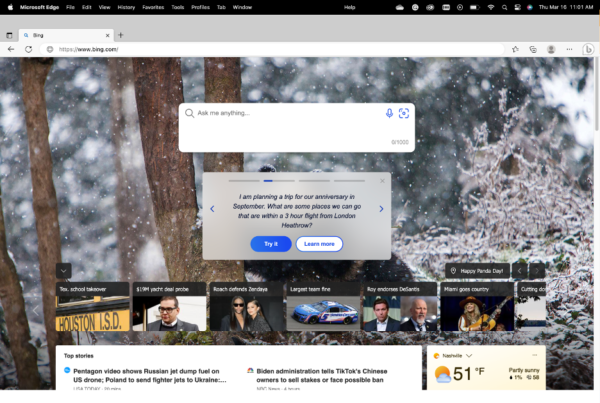This screenshot has width=600, height=403.
Task: Read Biden administration TikTok story
Action: (x=321, y=375)
